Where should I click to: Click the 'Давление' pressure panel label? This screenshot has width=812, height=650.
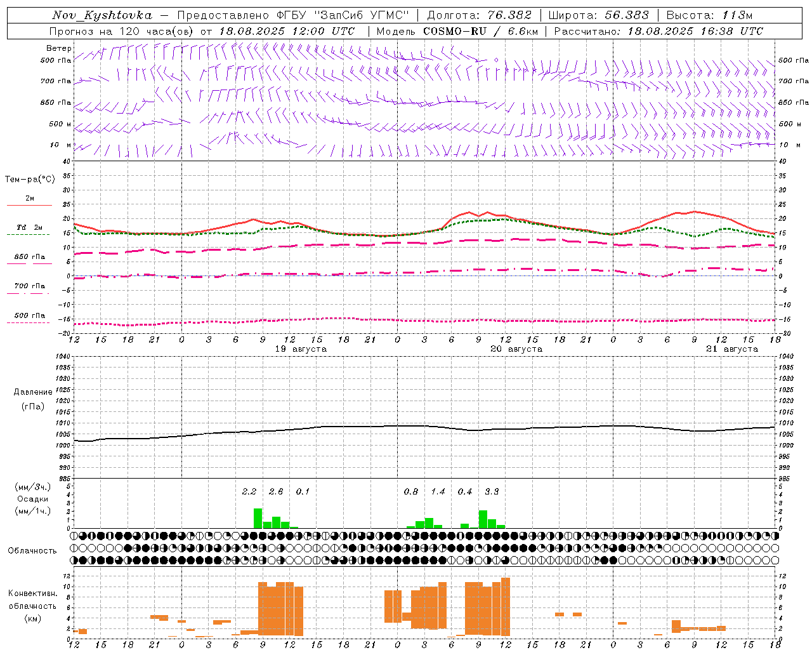[33, 392]
